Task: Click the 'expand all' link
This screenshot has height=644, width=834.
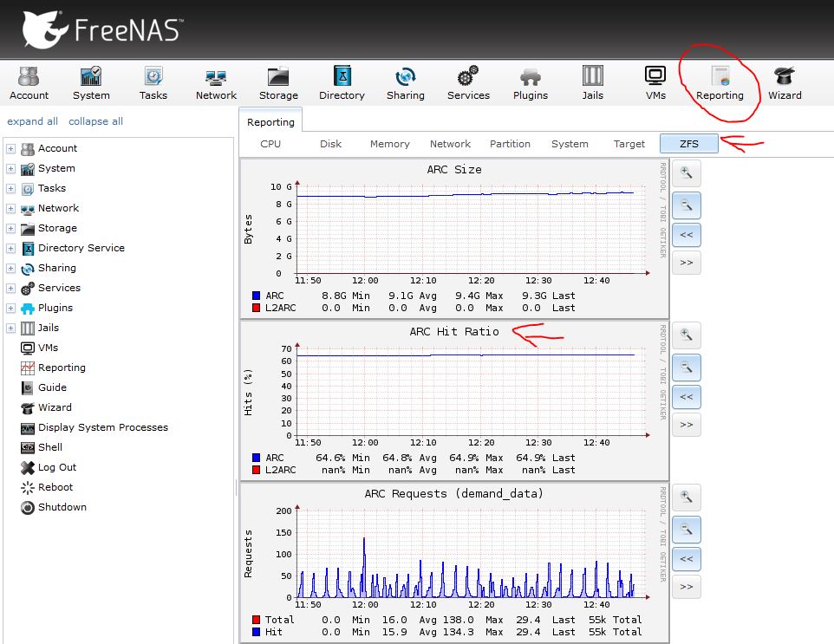Action: 33,121
